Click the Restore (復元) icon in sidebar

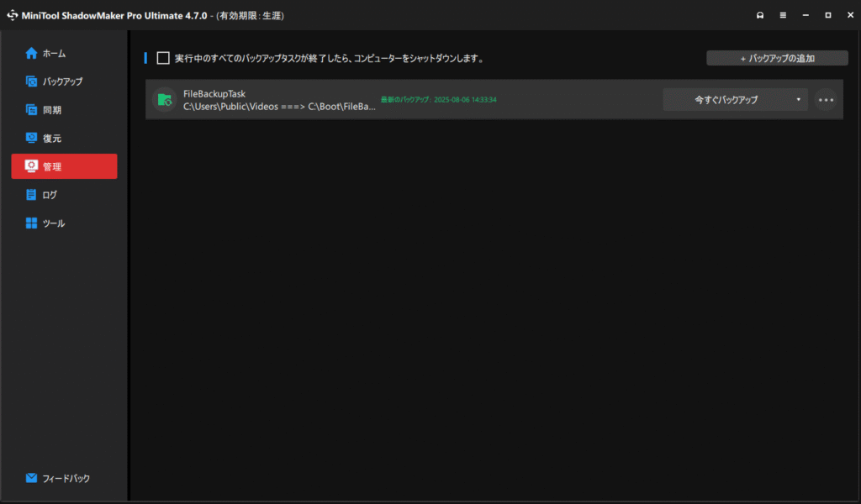[x=31, y=139]
